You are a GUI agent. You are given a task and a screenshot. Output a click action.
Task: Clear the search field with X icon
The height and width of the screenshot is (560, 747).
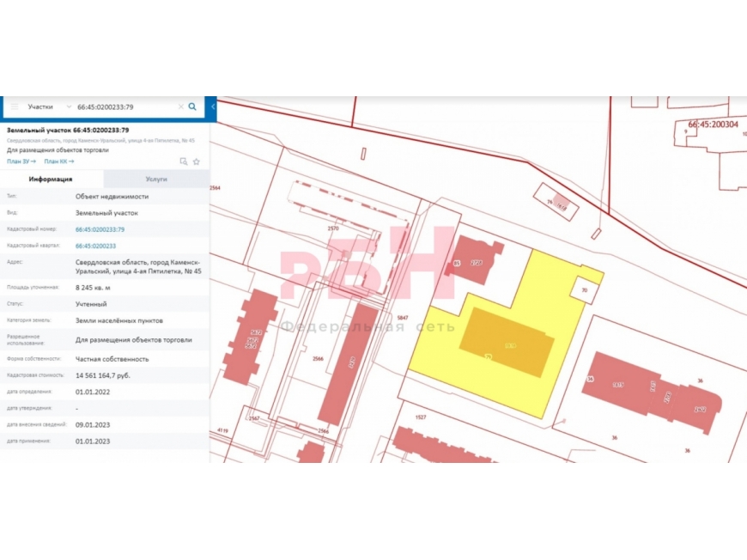(180, 107)
